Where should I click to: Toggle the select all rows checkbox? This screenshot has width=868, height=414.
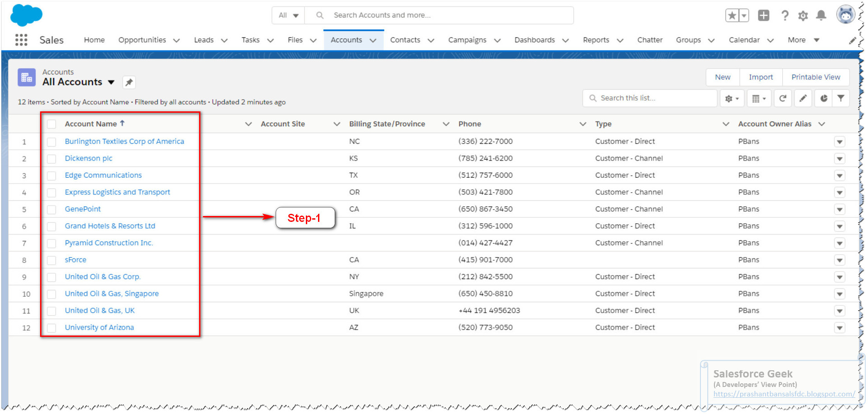(52, 124)
